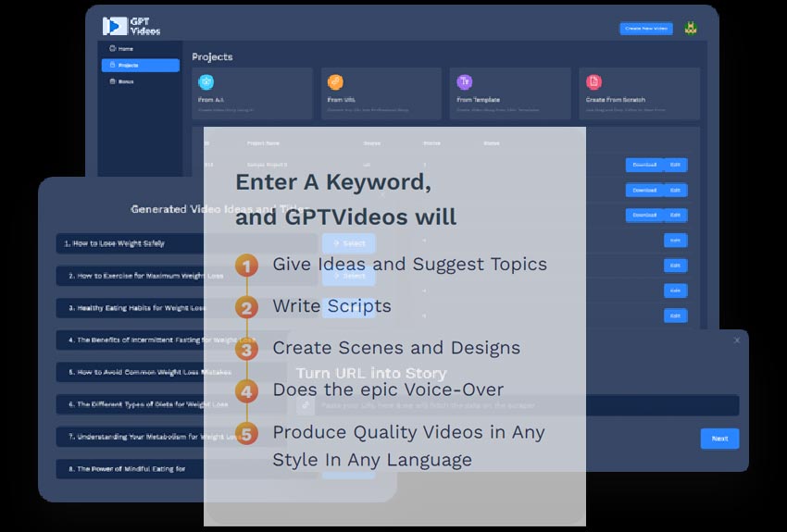This screenshot has width=787, height=532.
Task: Select Projects in the sidebar
Action: (x=141, y=65)
